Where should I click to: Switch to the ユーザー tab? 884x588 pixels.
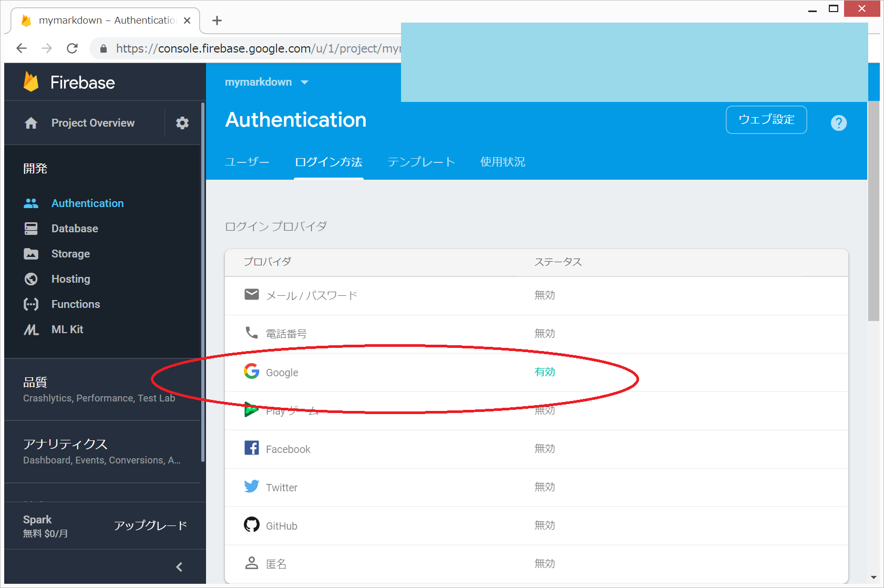click(x=247, y=162)
